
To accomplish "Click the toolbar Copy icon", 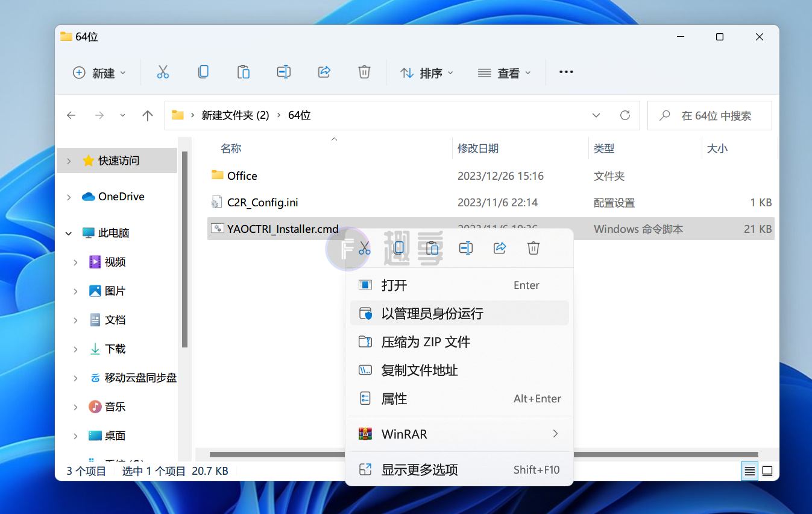I will (x=203, y=72).
